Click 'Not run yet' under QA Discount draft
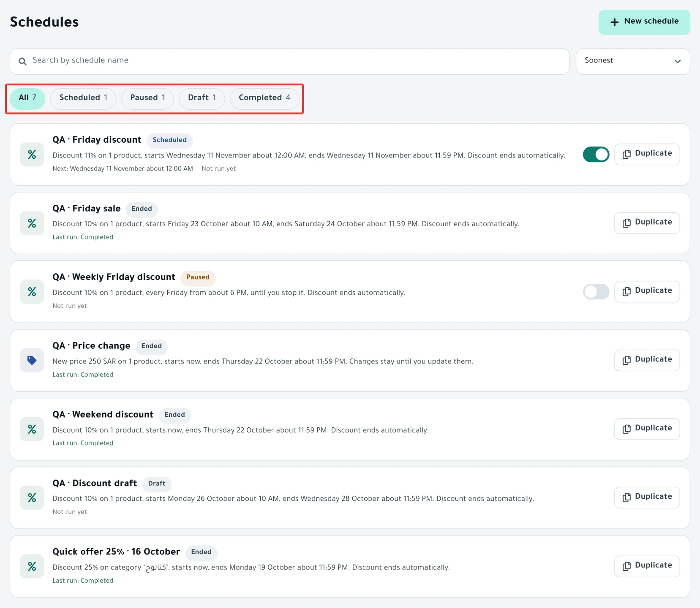 pyautogui.click(x=70, y=512)
